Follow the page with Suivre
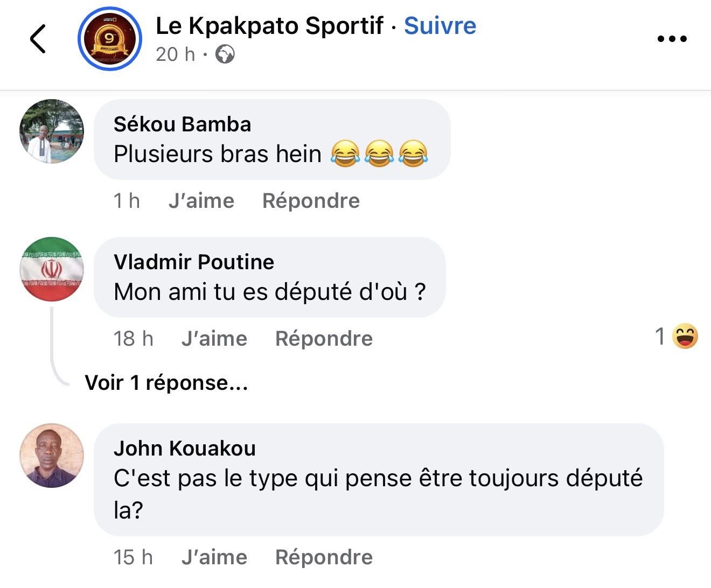This screenshot has width=711, height=588. [x=440, y=26]
